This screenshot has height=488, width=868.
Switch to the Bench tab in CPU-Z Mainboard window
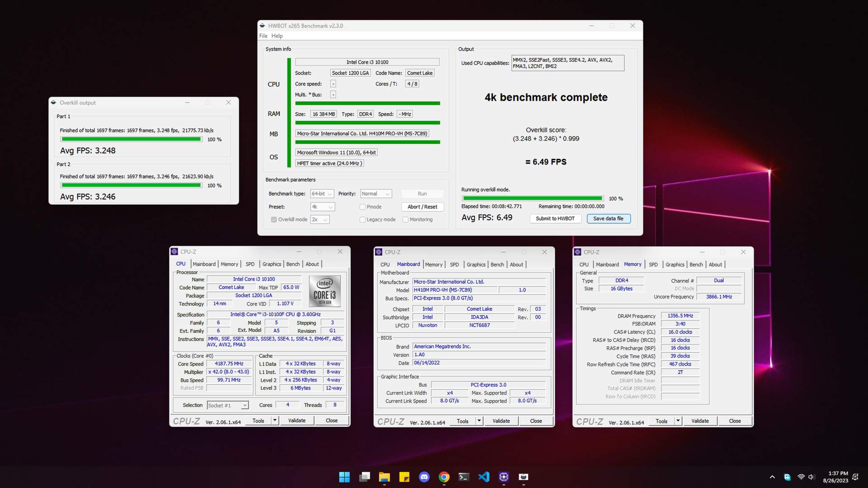click(x=497, y=265)
